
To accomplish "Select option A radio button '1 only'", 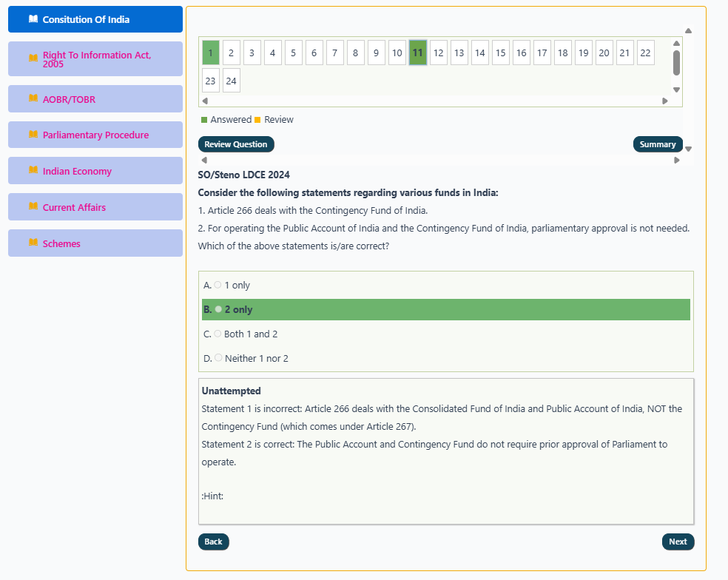I will tap(218, 285).
